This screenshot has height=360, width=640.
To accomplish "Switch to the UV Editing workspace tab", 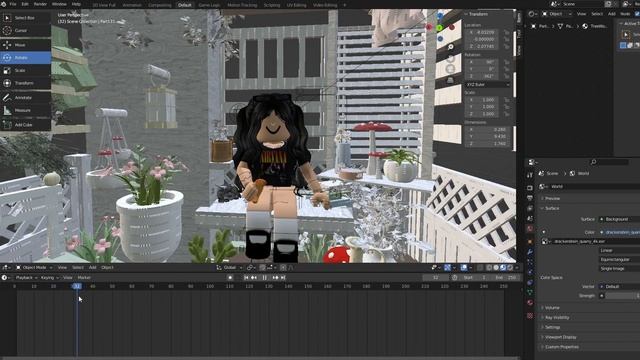I will tap(296, 5).
